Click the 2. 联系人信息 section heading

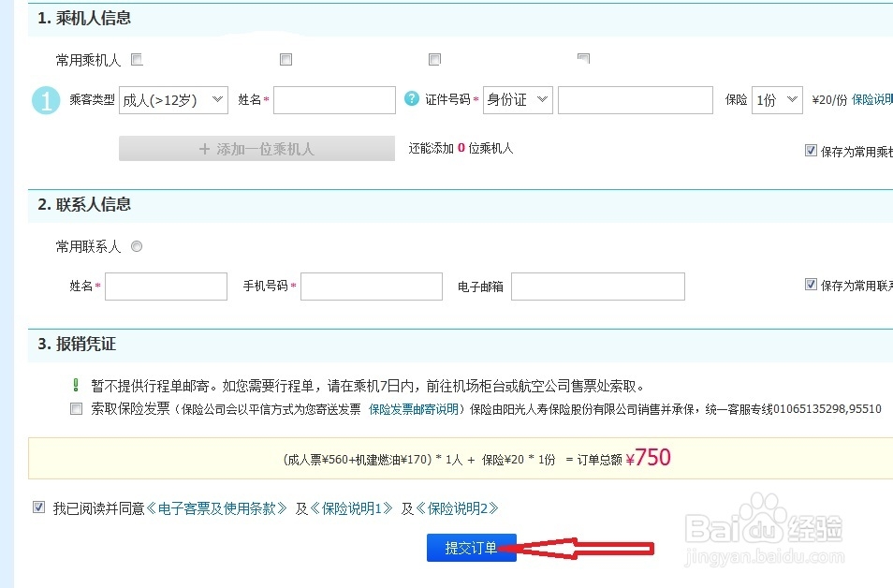coord(84,204)
